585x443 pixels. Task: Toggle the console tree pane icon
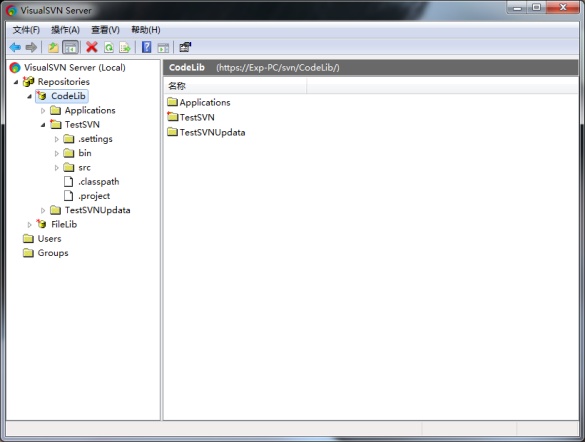[71, 47]
